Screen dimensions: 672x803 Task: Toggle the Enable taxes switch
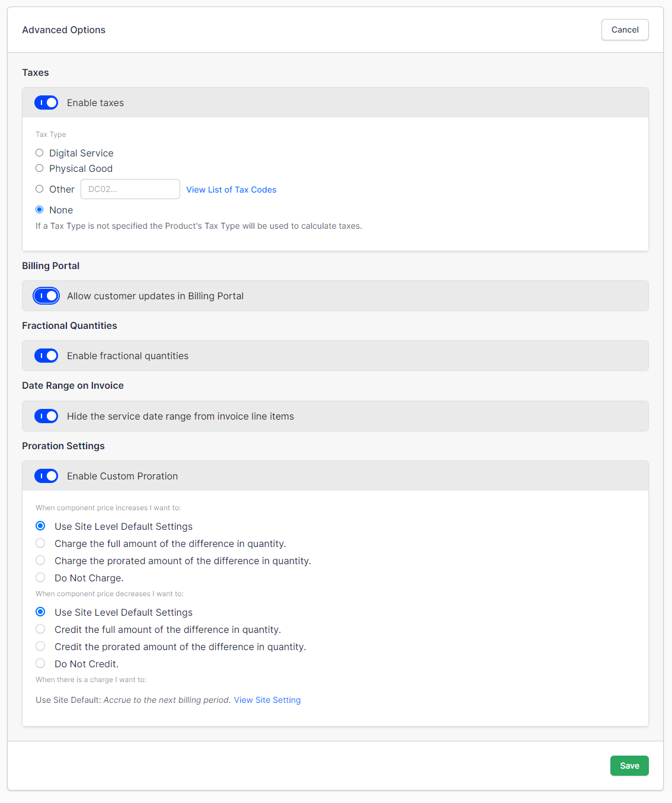pyautogui.click(x=46, y=103)
